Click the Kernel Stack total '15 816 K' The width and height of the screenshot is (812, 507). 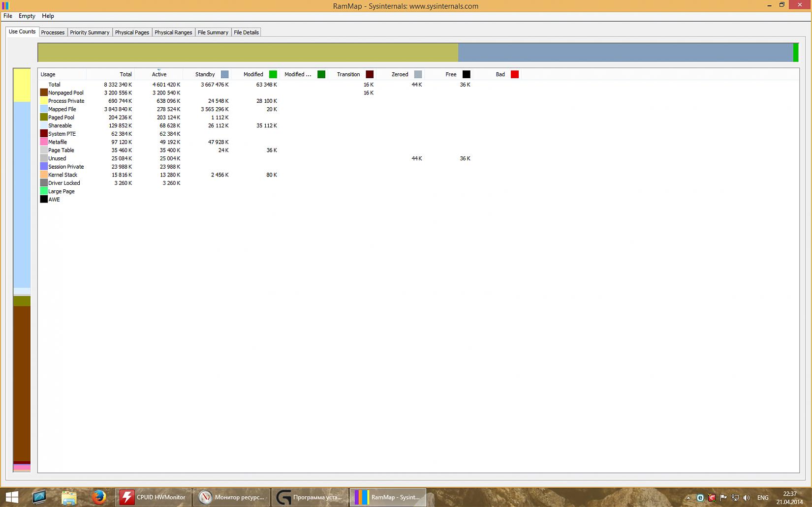[x=122, y=175]
